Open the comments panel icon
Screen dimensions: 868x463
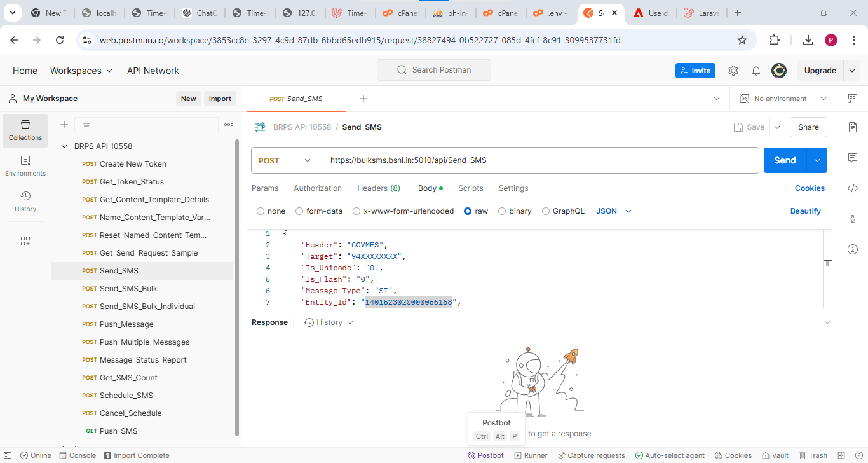tap(853, 158)
